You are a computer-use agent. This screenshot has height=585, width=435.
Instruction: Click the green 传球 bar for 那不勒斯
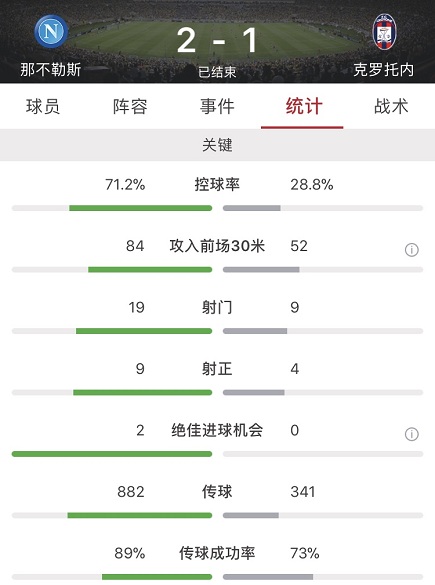pos(140,515)
